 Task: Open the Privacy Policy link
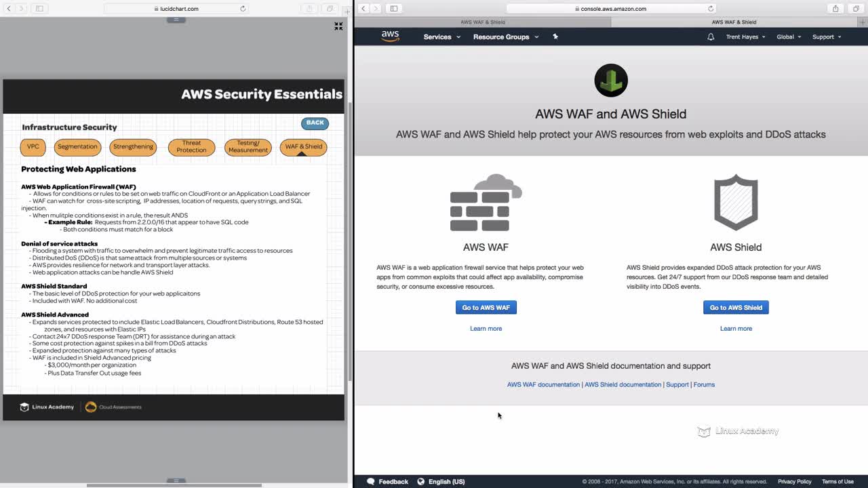(x=795, y=482)
